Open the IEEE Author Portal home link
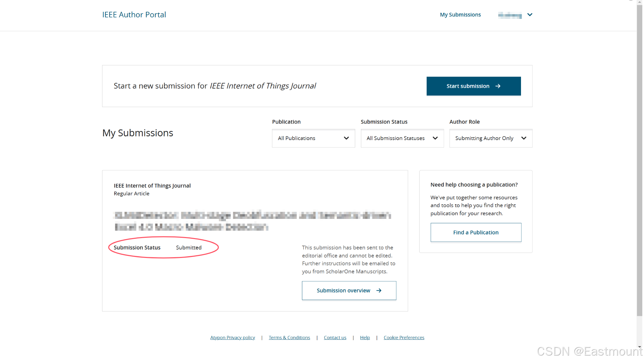Image resolution: width=644 pixels, height=362 pixels. pos(134,14)
